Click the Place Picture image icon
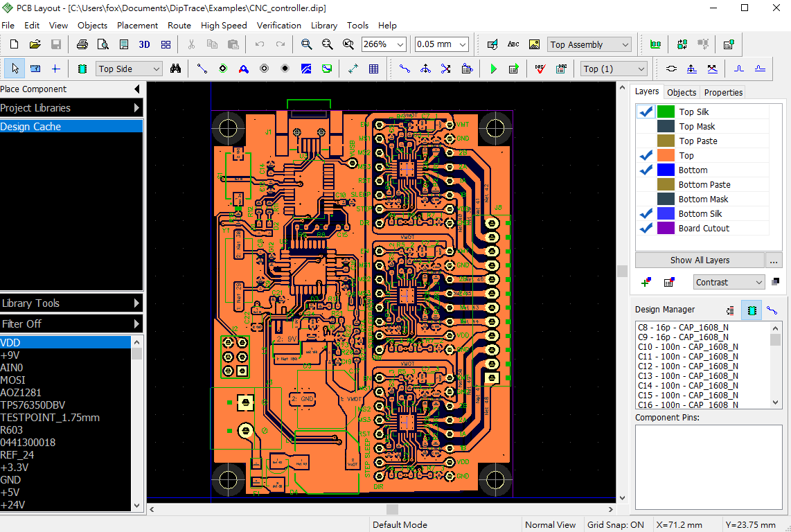This screenshot has height=532, width=791. click(534, 44)
